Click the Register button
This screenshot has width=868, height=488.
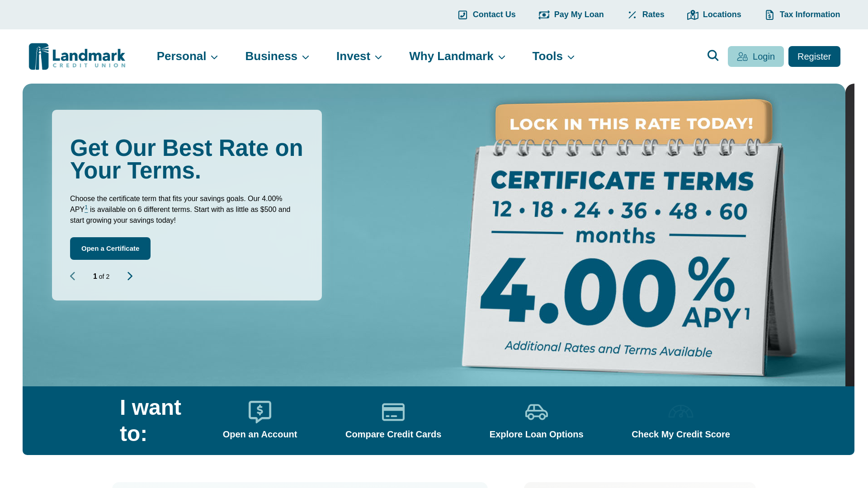(814, 56)
